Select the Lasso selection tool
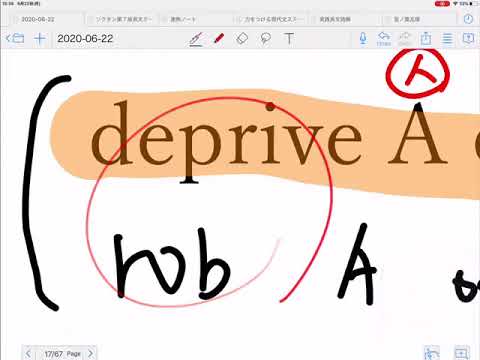Image resolution: width=480 pixels, height=360 pixels. tap(265, 39)
